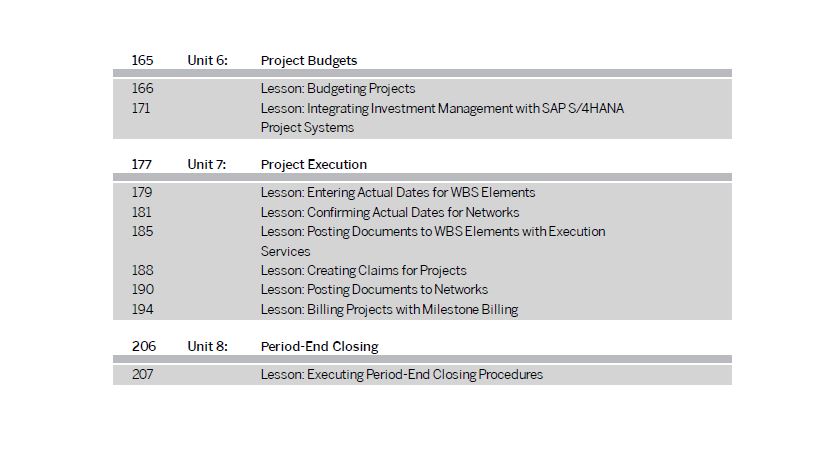Select the Integrating Investment Management lesson entry
The image size is (824, 464).
coord(442,118)
